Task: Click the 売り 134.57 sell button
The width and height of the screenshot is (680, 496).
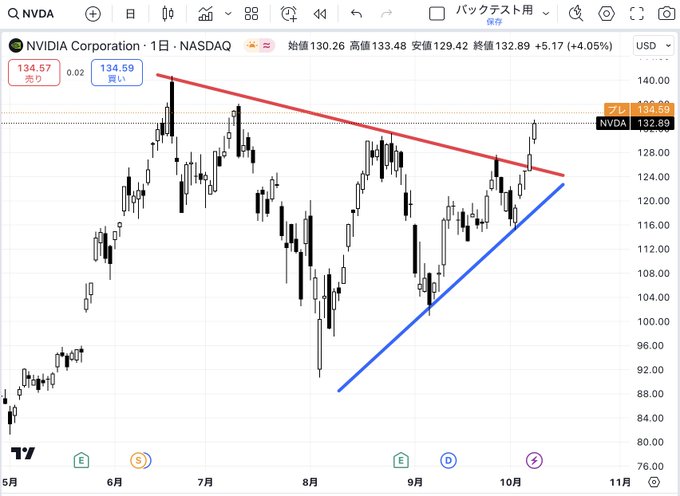Action: (34, 73)
